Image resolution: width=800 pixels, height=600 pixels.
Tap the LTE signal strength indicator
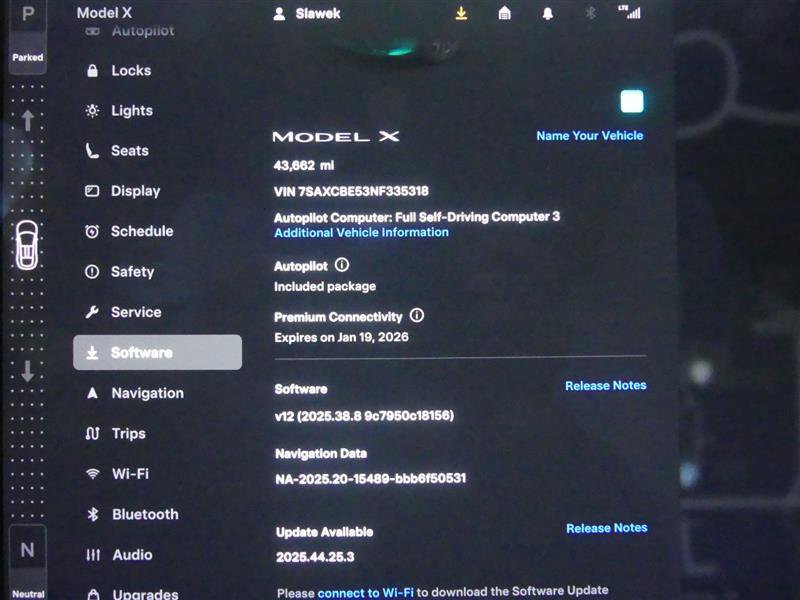[629, 12]
